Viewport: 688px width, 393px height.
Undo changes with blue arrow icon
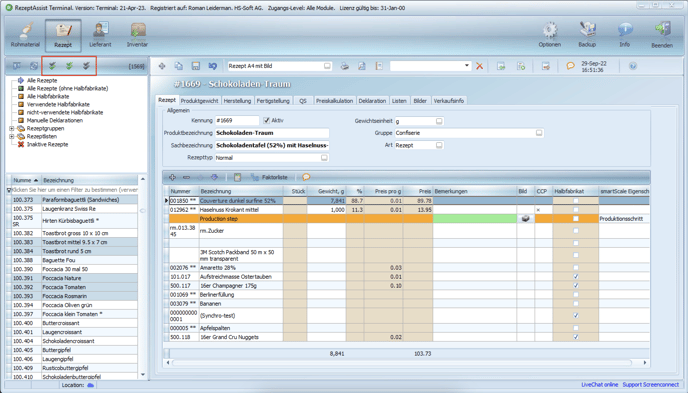[213, 66]
